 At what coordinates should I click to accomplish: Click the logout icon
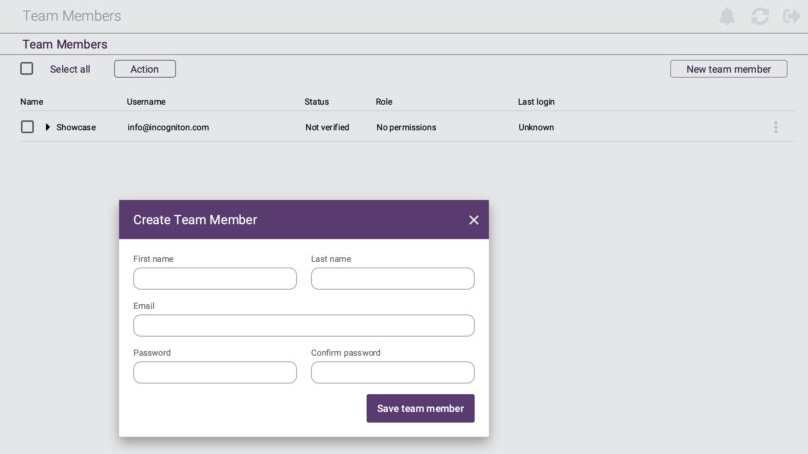(791, 16)
